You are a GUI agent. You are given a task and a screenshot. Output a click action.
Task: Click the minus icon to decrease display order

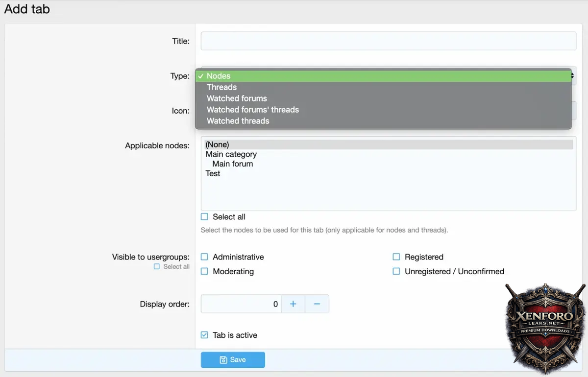(317, 304)
